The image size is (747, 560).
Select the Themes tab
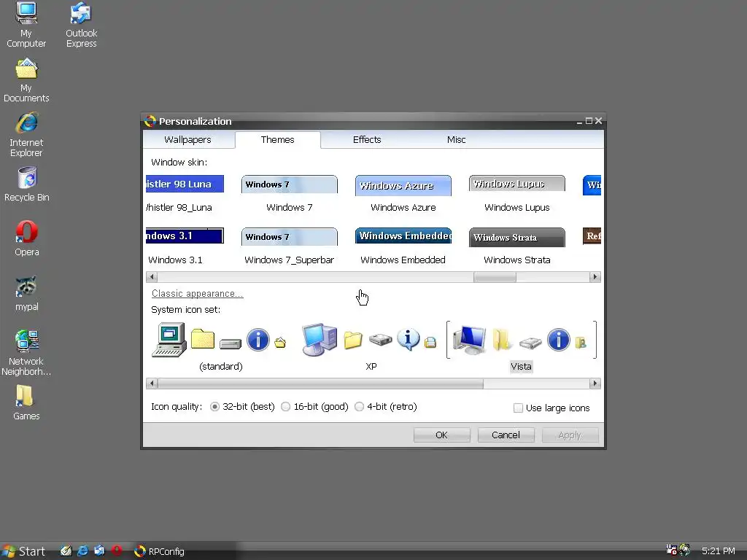(277, 139)
